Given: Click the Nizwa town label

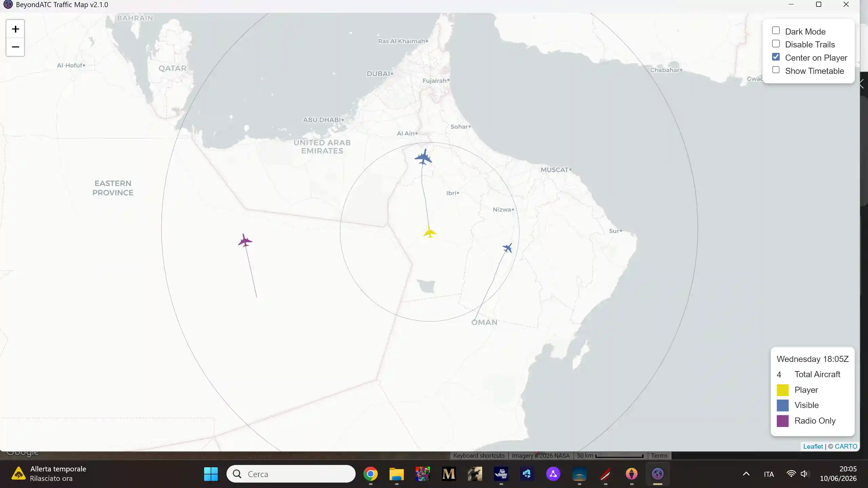Looking at the screenshot, I should pyautogui.click(x=502, y=209).
